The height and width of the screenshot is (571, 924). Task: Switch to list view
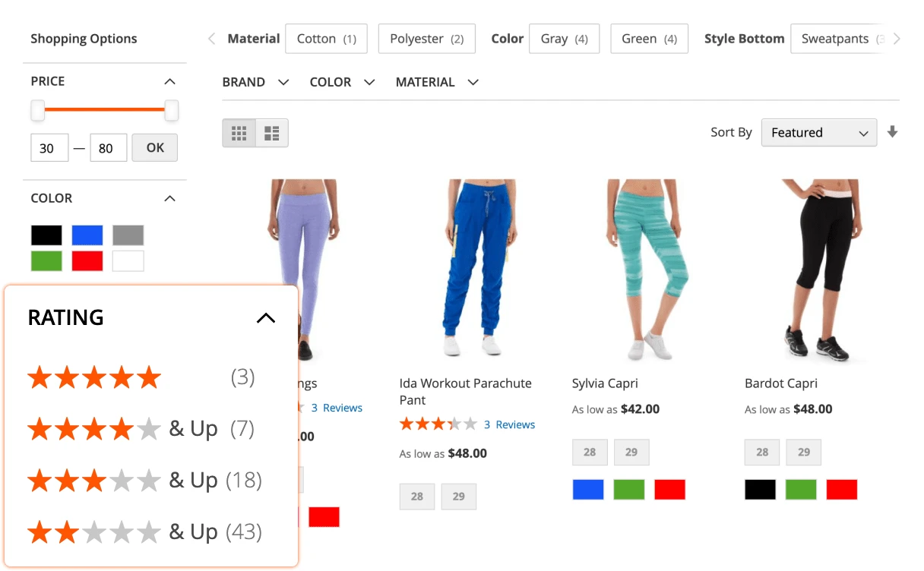point(272,132)
